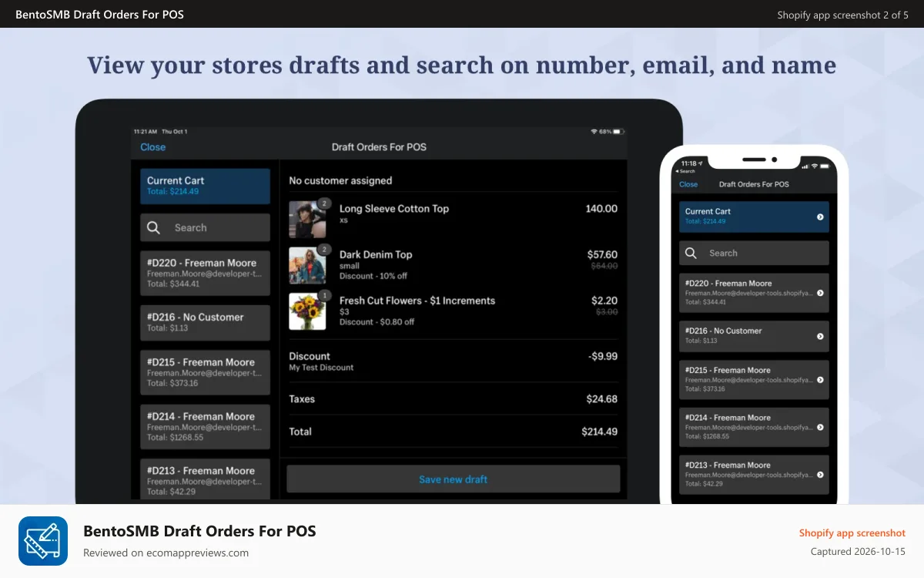Click the -$9.99 discount amount

(x=602, y=357)
